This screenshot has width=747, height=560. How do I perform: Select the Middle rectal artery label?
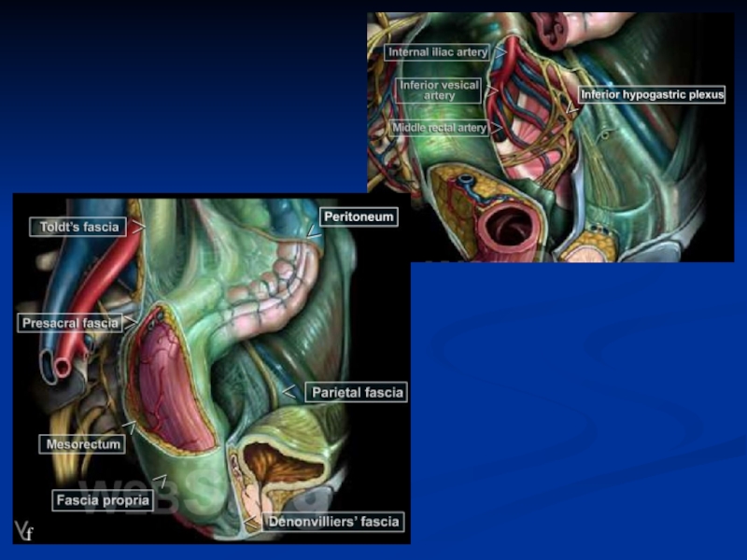440,128
